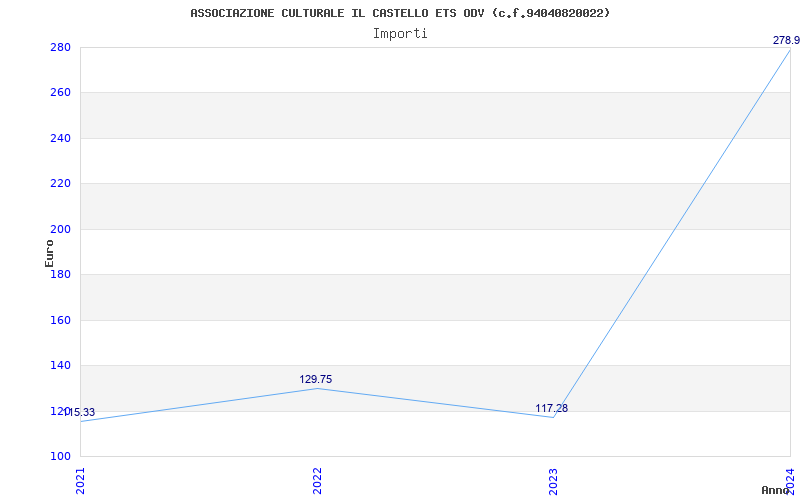Click the 260 y-axis tick label
The height and width of the screenshot is (500, 800).
(x=60, y=93)
